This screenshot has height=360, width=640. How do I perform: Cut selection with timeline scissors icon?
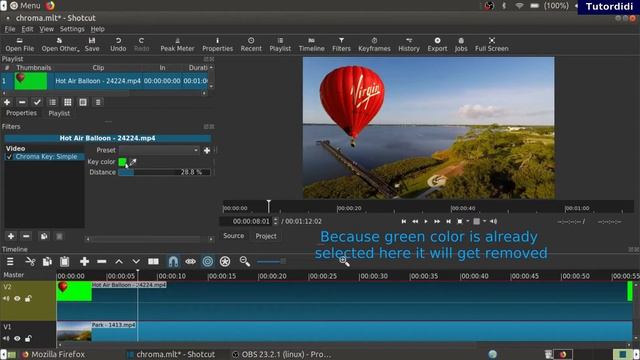coord(30,262)
